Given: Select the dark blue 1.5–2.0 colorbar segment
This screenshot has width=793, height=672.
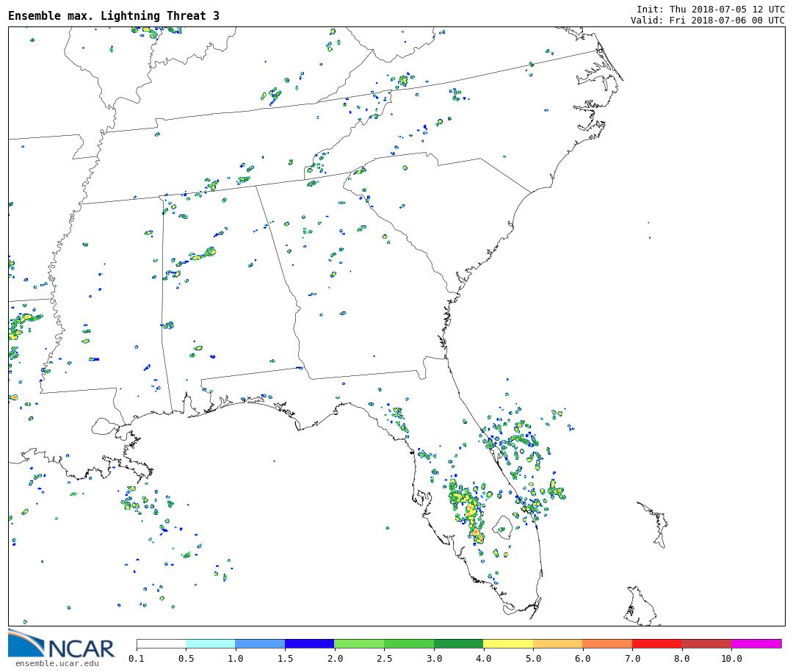Looking at the screenshot, I should pos(310,643).
